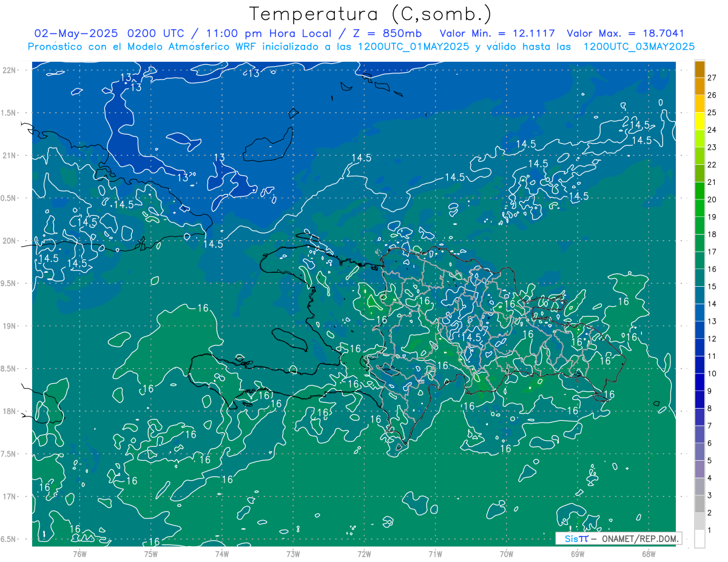Image resolution: width=728 pixels, height=562 pixels.
Task: Click the "9.5N" latitude axis label
Action: point(8,284)
